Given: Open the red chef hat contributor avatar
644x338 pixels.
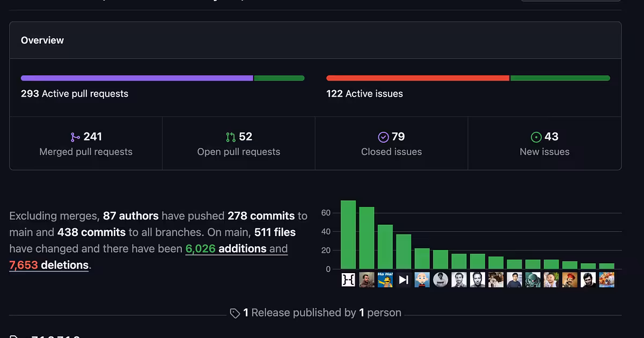Looking at the screenshot, I should [570, 280].
